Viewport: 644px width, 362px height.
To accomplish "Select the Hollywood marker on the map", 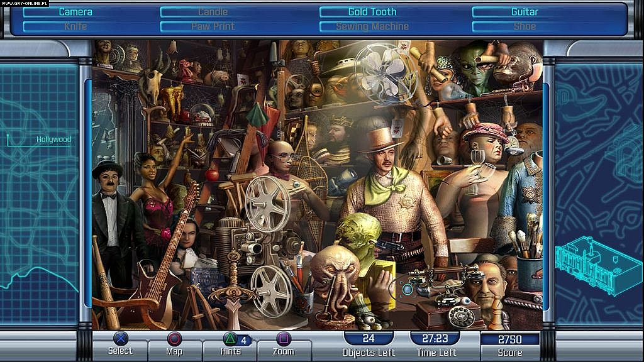I will [x=55, y=140].
